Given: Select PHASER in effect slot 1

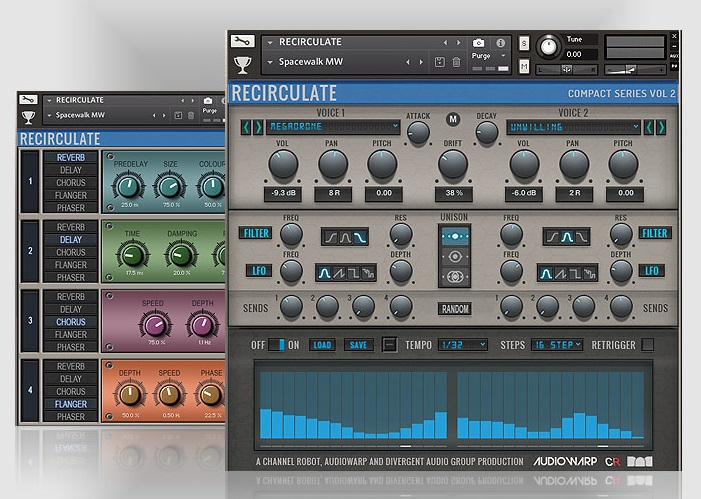Looking at the screenshot, I should pos(71,208).
